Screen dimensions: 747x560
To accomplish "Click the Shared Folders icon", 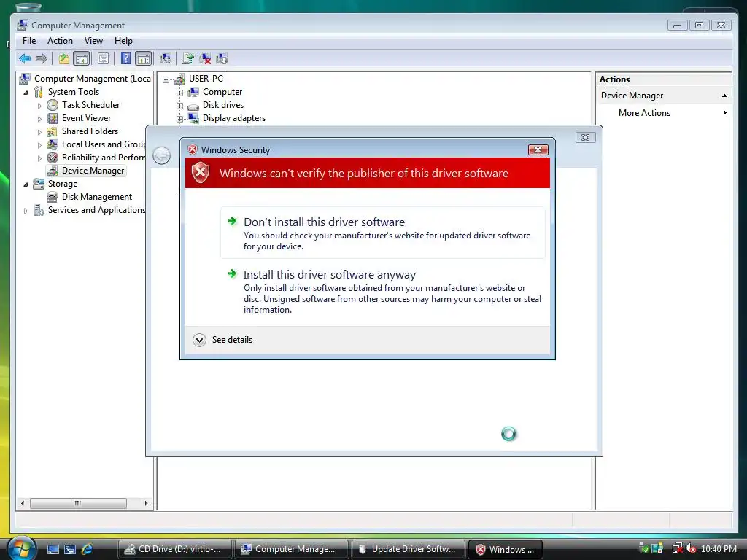I will coord(53,131).
